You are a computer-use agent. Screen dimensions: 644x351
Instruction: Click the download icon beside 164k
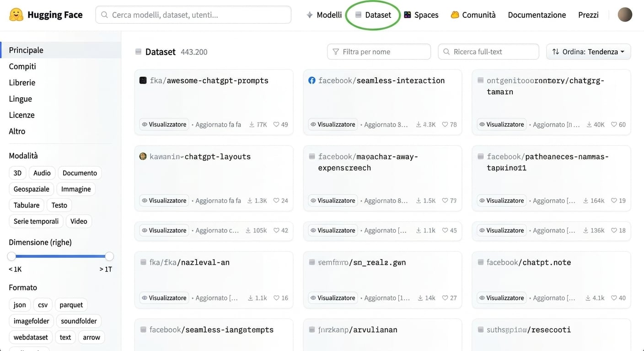pos(586,201)
